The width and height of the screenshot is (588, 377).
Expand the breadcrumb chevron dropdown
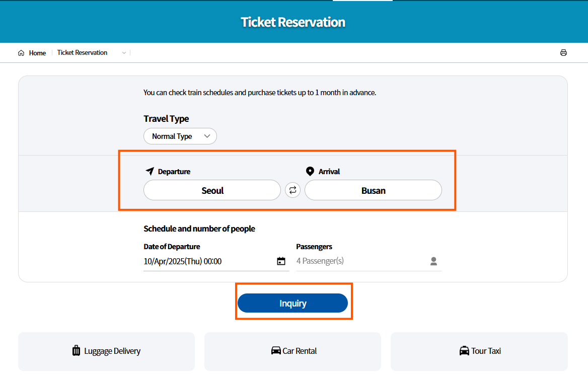point(124,53)
